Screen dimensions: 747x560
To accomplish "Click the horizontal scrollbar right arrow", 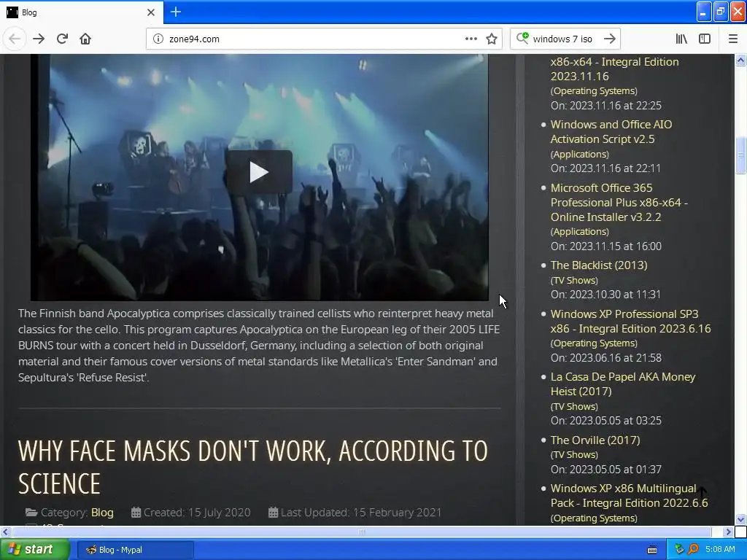I will [x=728, y=532].
